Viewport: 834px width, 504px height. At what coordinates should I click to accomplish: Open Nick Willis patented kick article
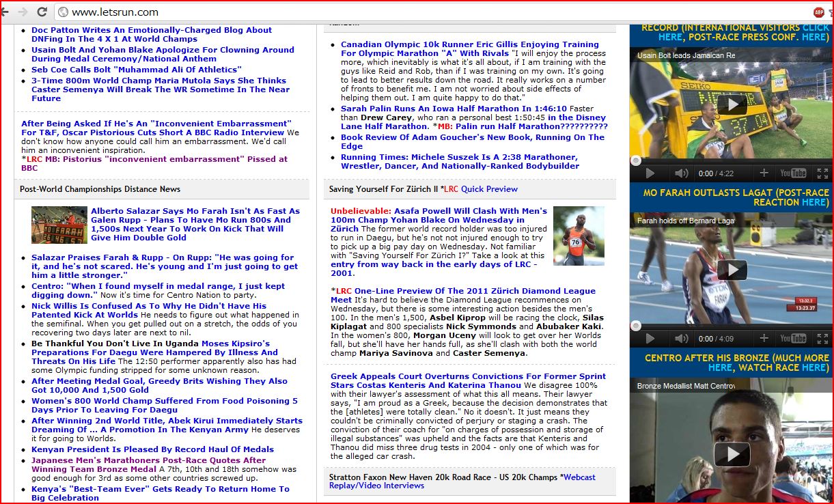(x=149, y=311)
